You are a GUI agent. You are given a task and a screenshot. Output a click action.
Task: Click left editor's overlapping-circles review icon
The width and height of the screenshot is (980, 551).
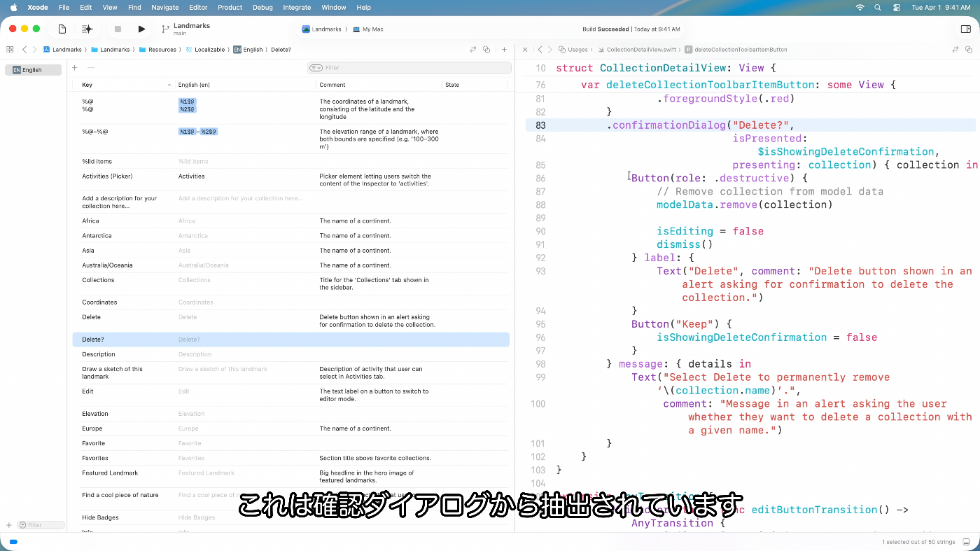click(486, 50)
